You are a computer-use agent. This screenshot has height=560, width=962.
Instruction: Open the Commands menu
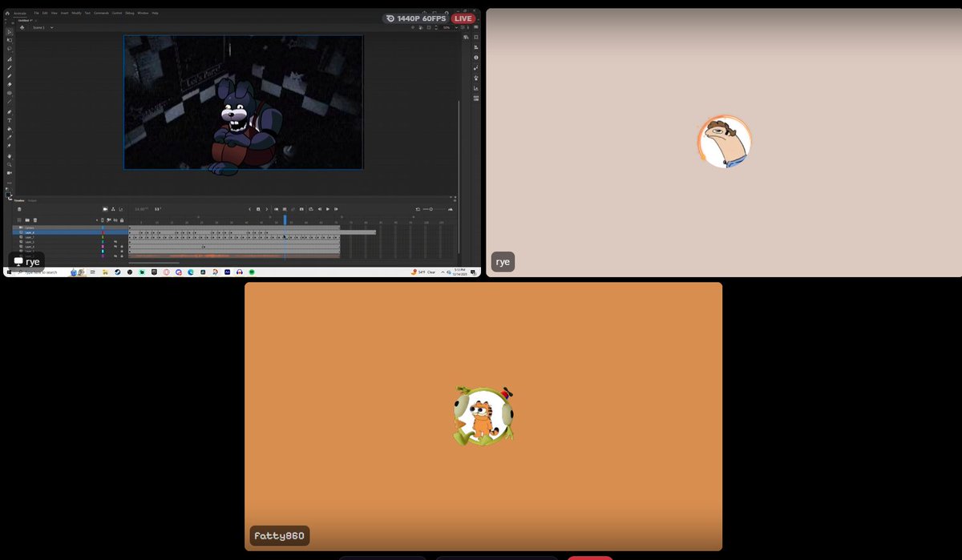[x=101, y=13]
